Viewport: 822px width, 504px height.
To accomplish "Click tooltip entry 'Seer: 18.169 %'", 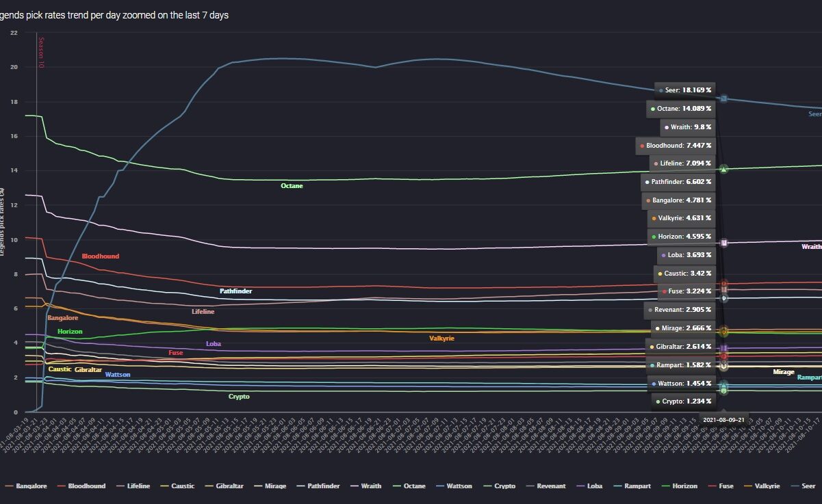I will 684,90.
